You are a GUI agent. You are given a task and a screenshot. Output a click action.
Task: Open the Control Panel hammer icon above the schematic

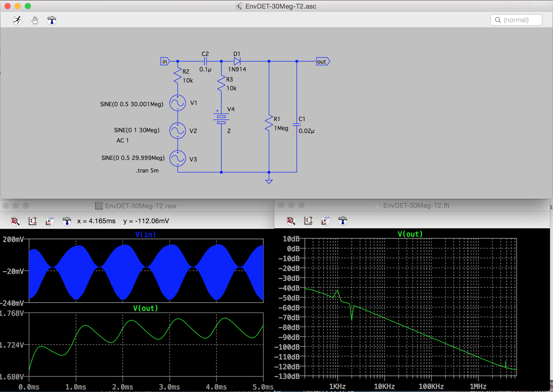(51, 20)
